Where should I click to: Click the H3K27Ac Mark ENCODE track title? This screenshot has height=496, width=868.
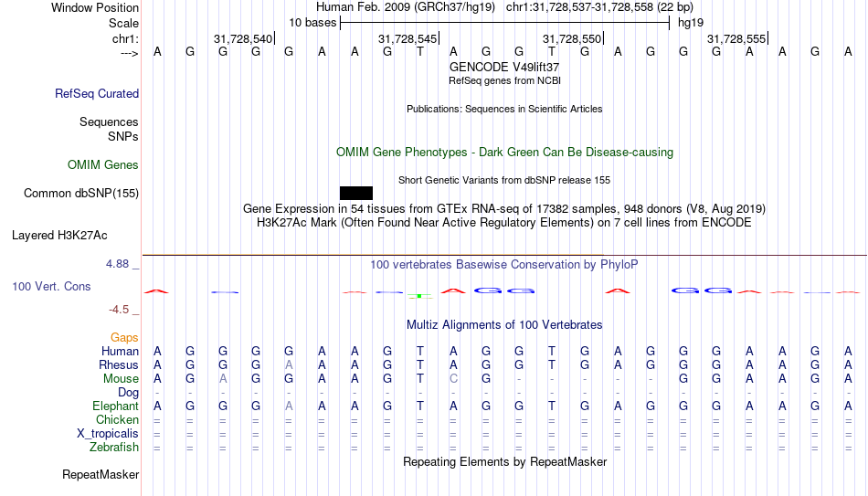[504, 223]
